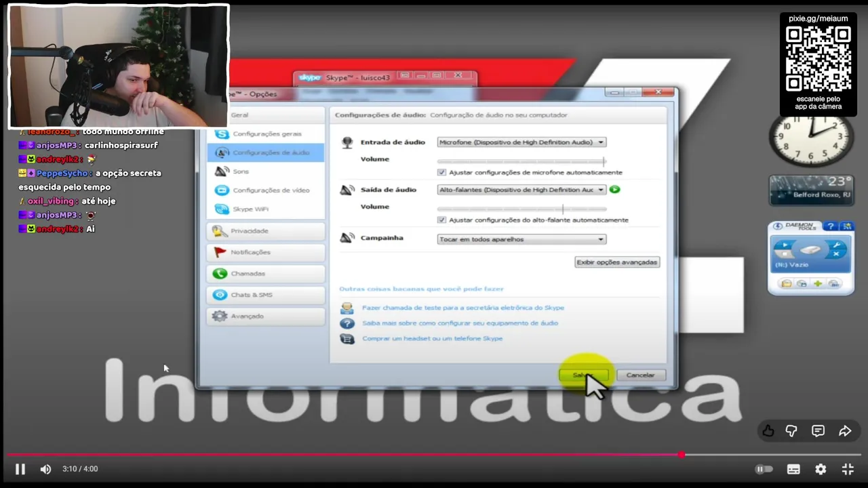Click Daemon Tools gadget play/mount button
The height and width of the screenshot is (488, 868).
tap(785, 245)
